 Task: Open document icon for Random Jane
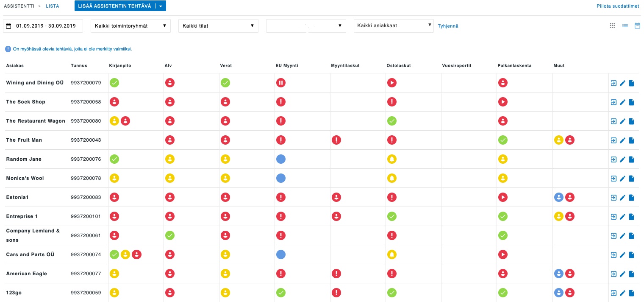point(631,159)
